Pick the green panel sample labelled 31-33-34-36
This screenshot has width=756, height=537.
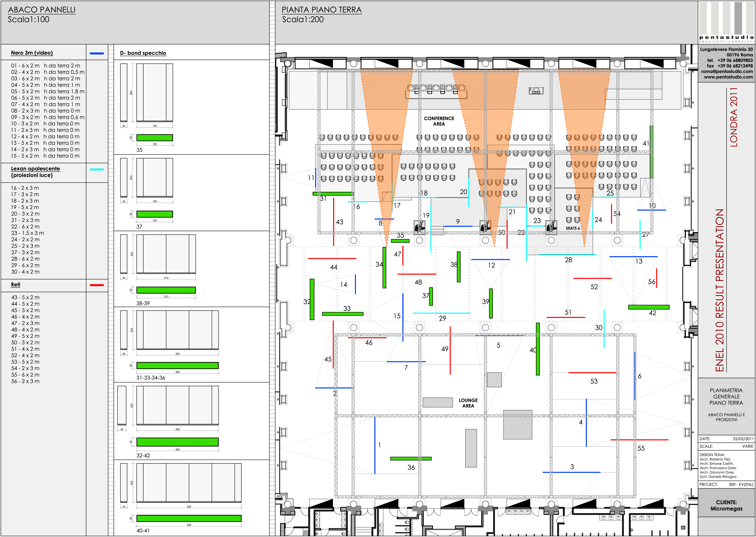point(178,365)
